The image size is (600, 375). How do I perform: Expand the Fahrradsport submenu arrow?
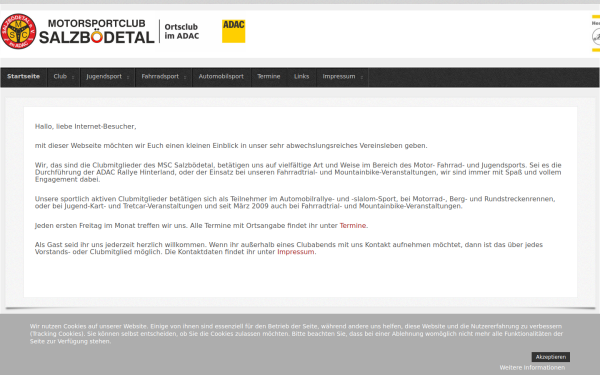click(185, 77)
